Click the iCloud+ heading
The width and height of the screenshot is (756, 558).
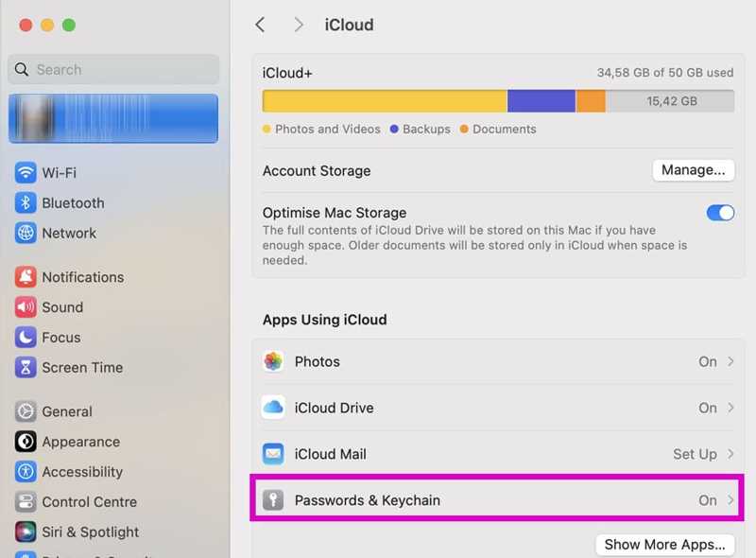click(287, 73)
